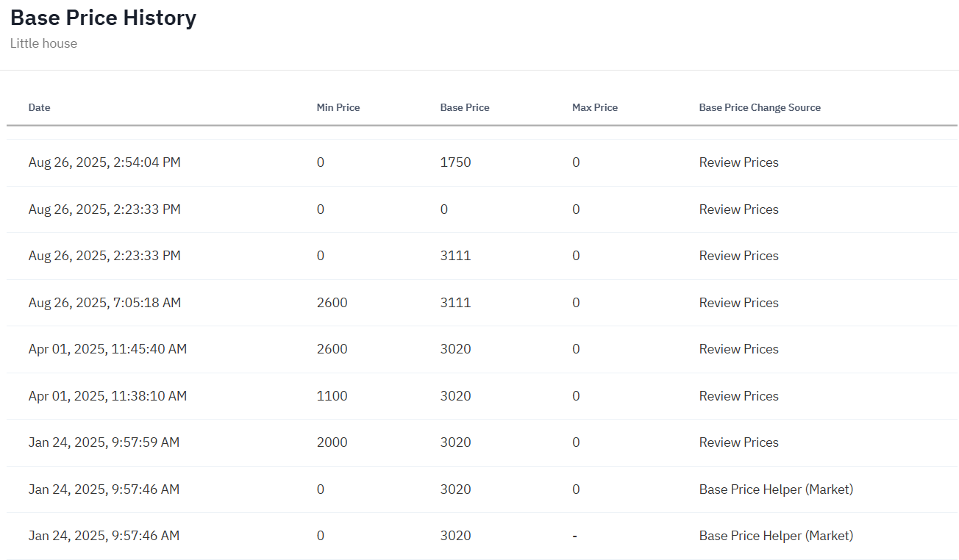Image resolution: width=959 pixels, height=560 pixels.
Task: Select the Base Price Change Source header
Action: click(759, 107)
